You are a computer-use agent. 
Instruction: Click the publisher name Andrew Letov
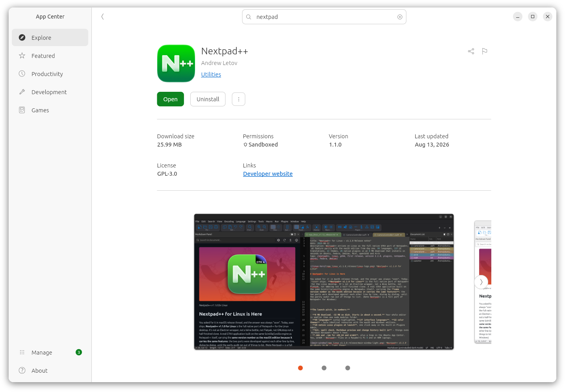[x=219, y=63]
